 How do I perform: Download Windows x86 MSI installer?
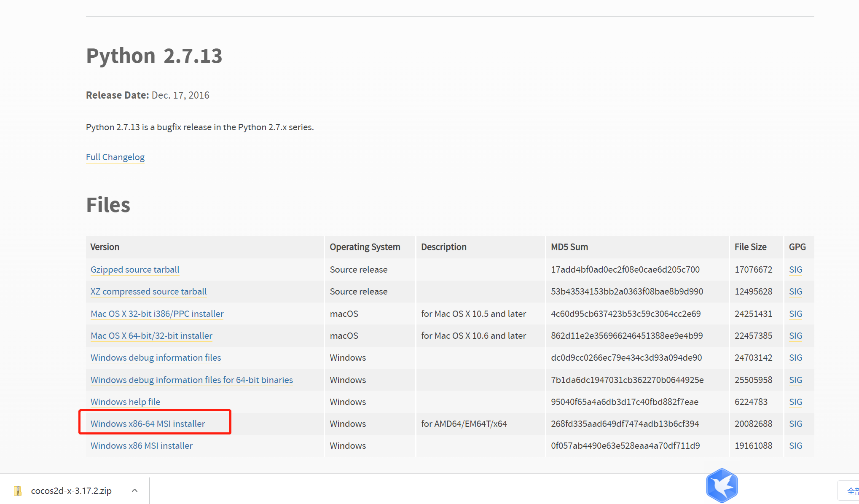pyautogui.click(x=141, y=446)
